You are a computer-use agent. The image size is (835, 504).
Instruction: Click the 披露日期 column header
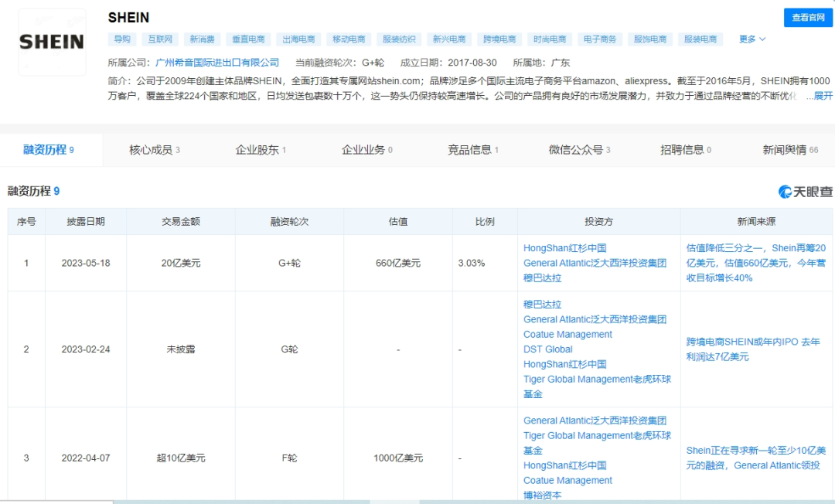pyautogui.click(x=86, y=221)
